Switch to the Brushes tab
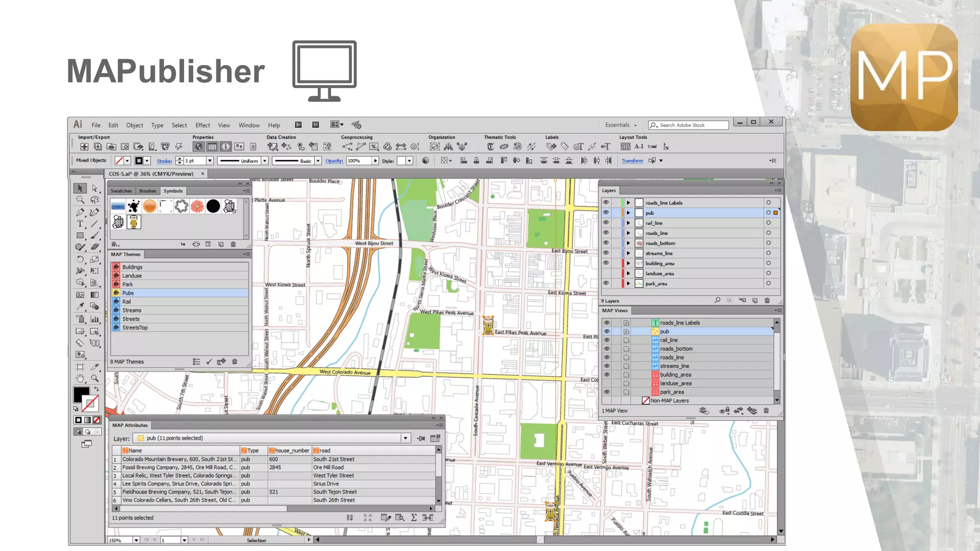 coord(147,191)
